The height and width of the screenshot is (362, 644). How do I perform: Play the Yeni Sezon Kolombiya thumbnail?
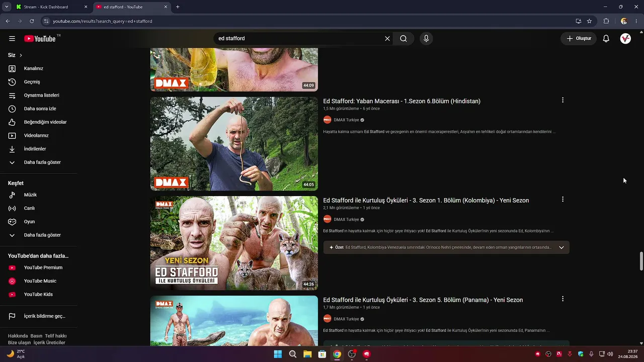click(x=234, y=243)
